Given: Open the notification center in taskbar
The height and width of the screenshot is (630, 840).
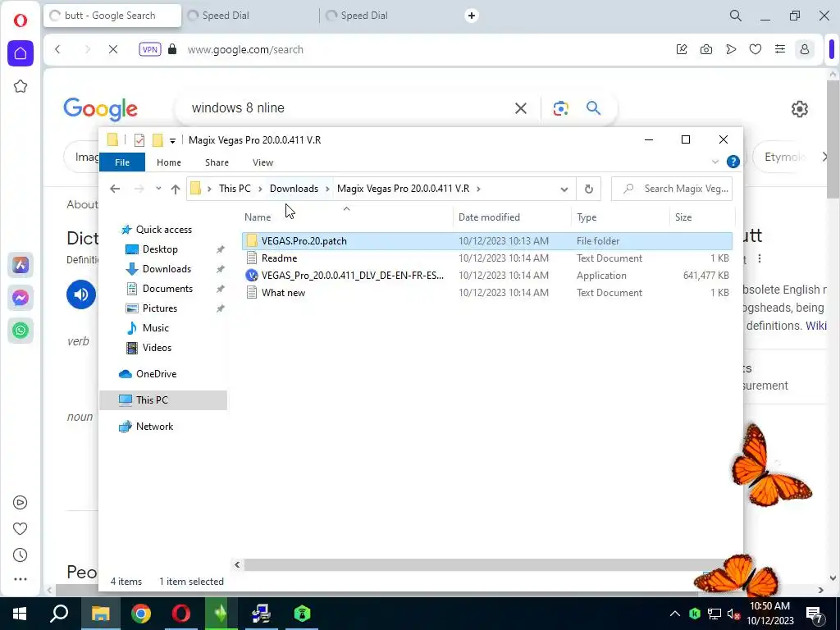Looking at the screenshot, I should 814,614.
